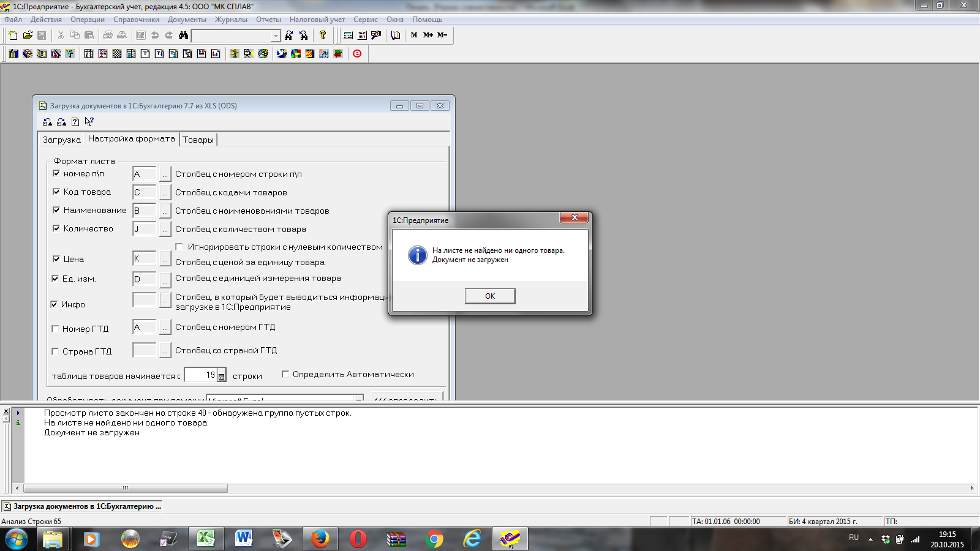Click the cursor with question mark icon in loader window
Screen dimensions: 980x551
click(89, 122)
